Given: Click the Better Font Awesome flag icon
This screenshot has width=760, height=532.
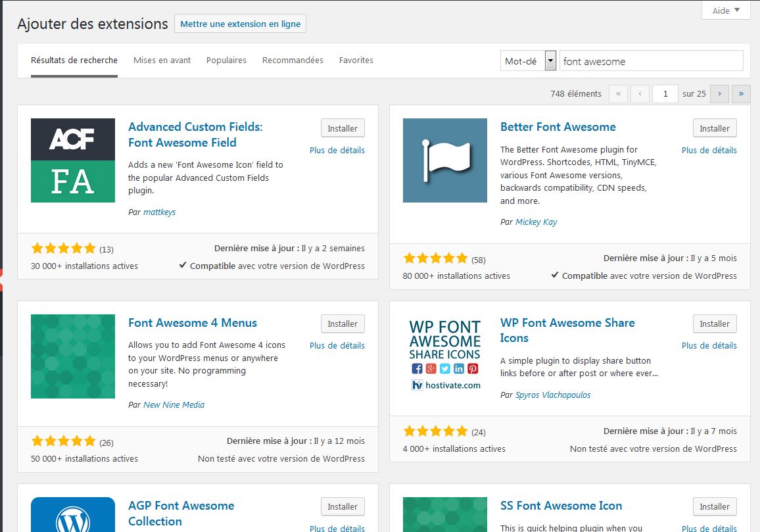Looking at the screenshot, I should click(445, 160).
